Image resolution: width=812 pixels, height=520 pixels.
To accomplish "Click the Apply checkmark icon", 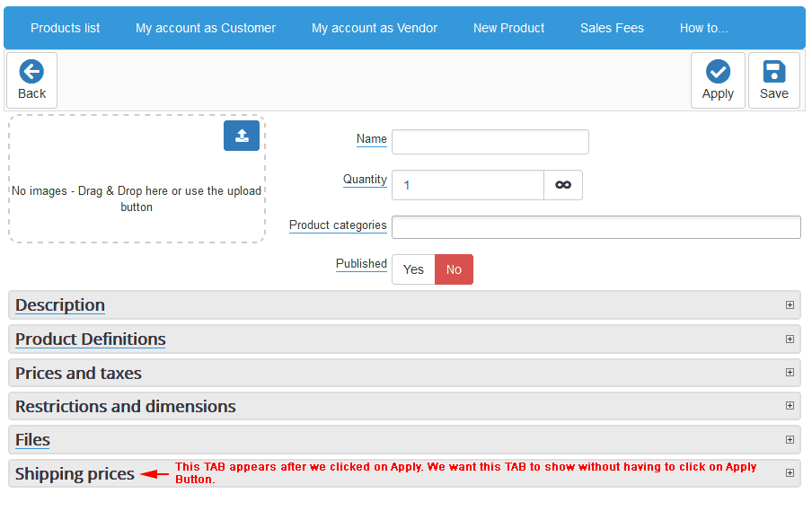I will [718, 72].
